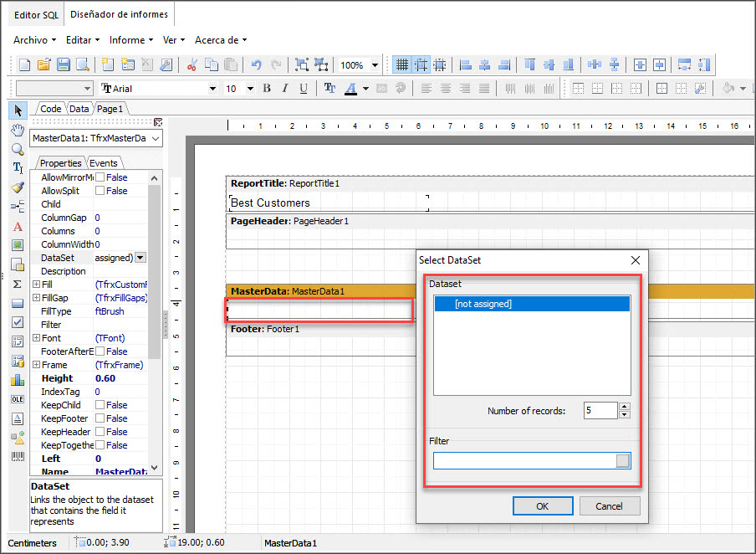
Task: Select the Hand tool
Action: pyautogui.click(x=18, y=130)
